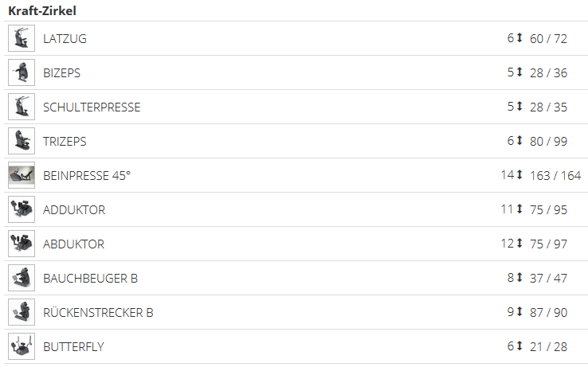Click the up-down arrow in ADDUKTOR row
This screenshot has height=367, width=588.
[x=519, y=209]
